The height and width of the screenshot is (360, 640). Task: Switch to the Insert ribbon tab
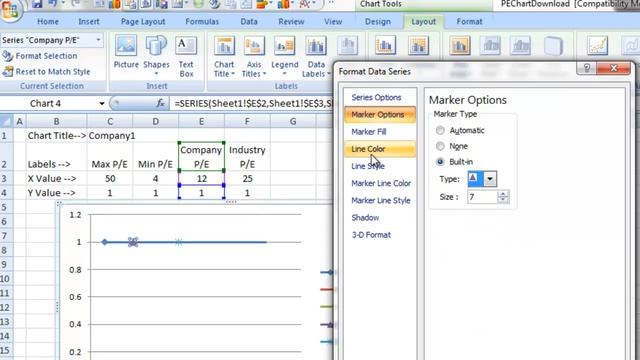[x=89, y=22]
